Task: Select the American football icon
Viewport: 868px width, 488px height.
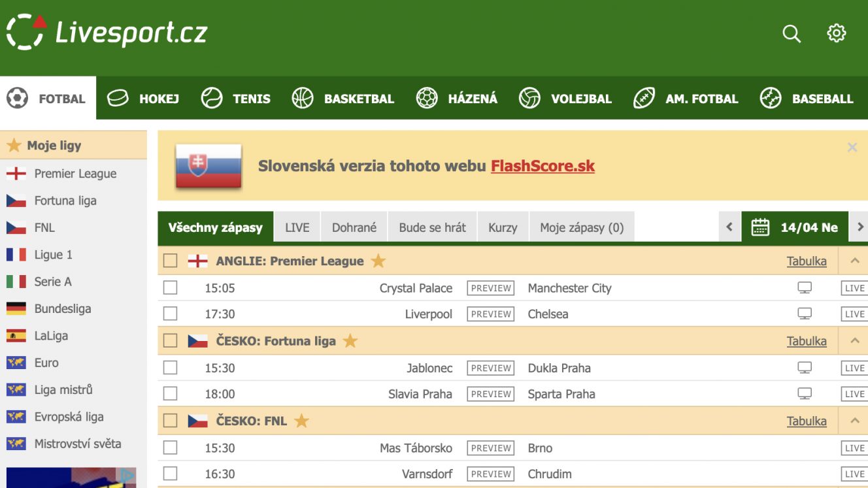Action: 644,99
